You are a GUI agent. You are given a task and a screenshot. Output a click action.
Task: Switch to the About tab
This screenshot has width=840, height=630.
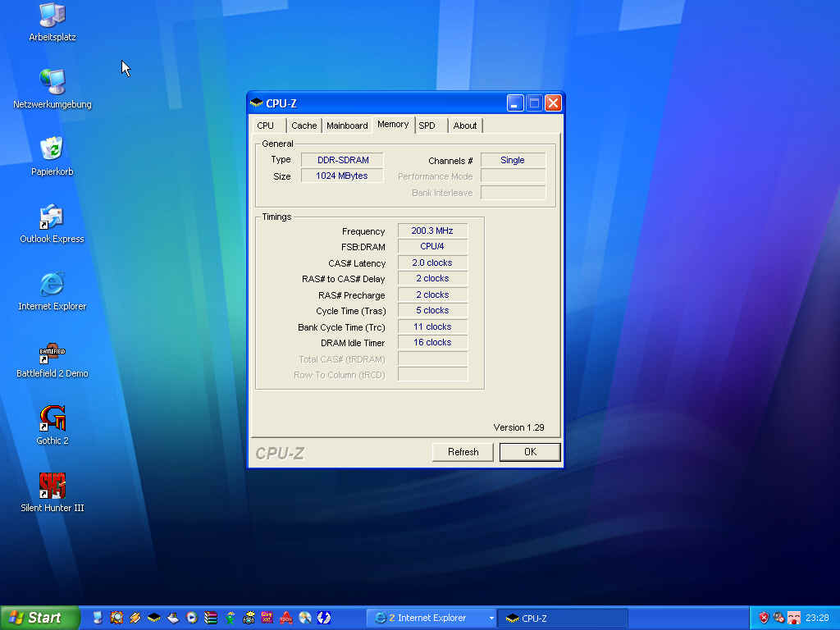[x=465, y=126]
